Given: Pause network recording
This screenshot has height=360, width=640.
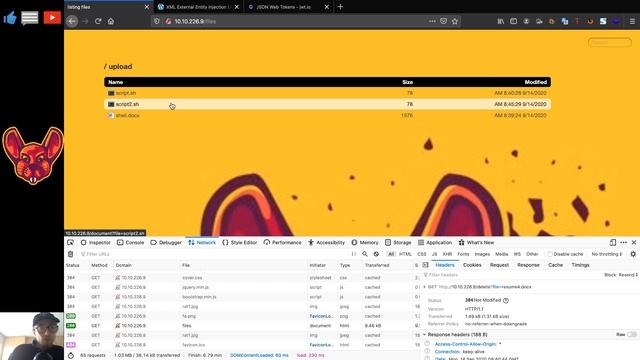Looking at the screenshot, I should [354, 254].
